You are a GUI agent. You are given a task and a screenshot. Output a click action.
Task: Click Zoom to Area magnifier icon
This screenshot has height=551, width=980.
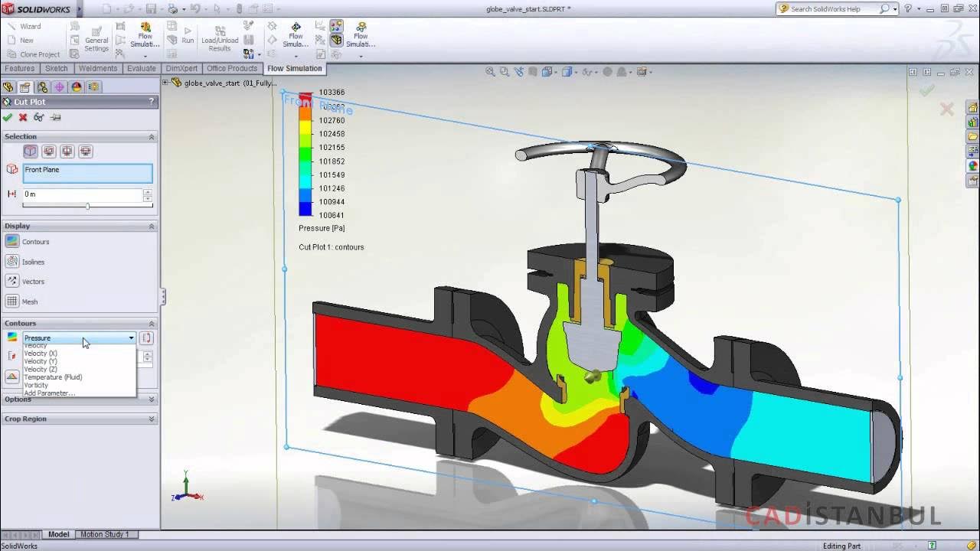tap(505, 71)
